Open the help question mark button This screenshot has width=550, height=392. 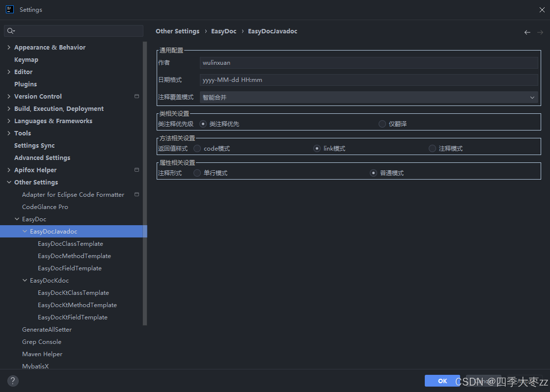13,381
